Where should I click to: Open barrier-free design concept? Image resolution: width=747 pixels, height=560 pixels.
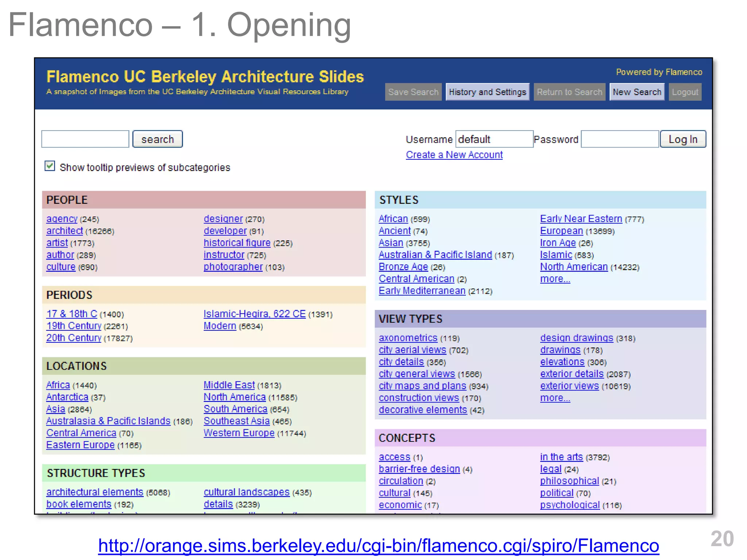(419, 469)
